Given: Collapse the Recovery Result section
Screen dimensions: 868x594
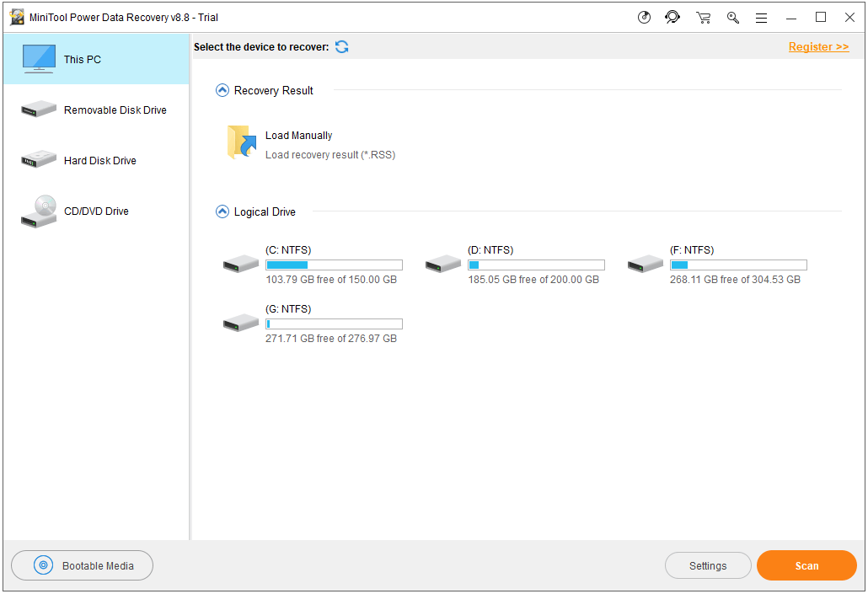Looking at the screenshot, I should click(x=222, y=90).
